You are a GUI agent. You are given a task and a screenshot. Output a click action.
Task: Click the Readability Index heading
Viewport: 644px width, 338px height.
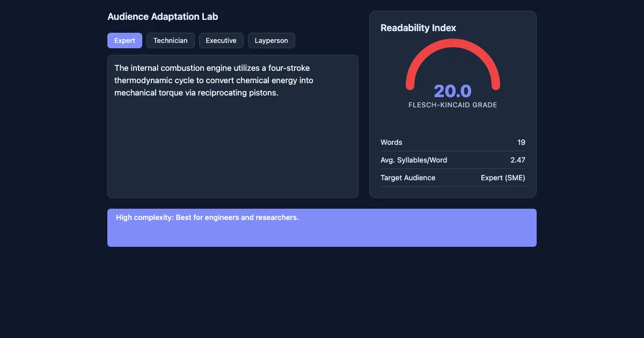pyautogui.click(x=418, y=28)
